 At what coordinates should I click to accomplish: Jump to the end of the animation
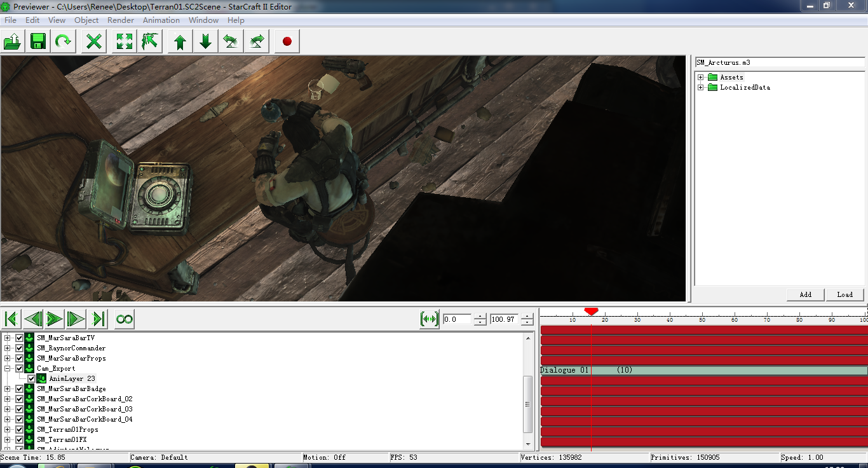[98, 319]
